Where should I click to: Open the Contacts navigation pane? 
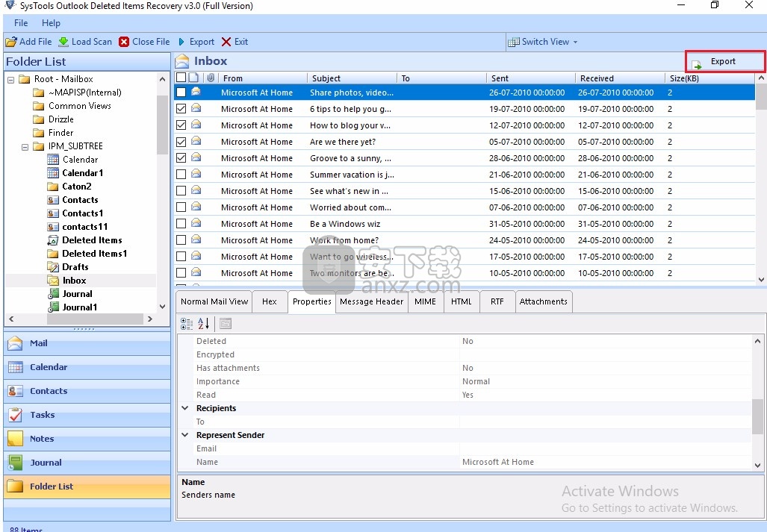(x=87, y=391)
